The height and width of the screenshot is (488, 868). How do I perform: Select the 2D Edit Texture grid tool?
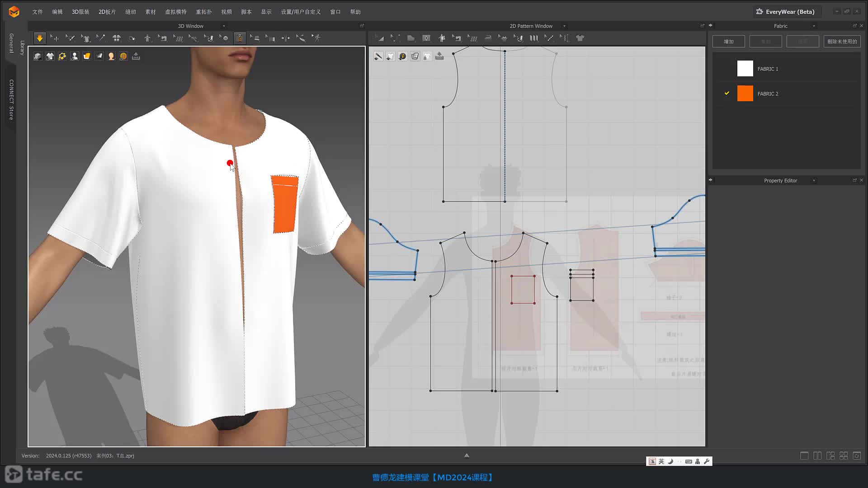472,38
